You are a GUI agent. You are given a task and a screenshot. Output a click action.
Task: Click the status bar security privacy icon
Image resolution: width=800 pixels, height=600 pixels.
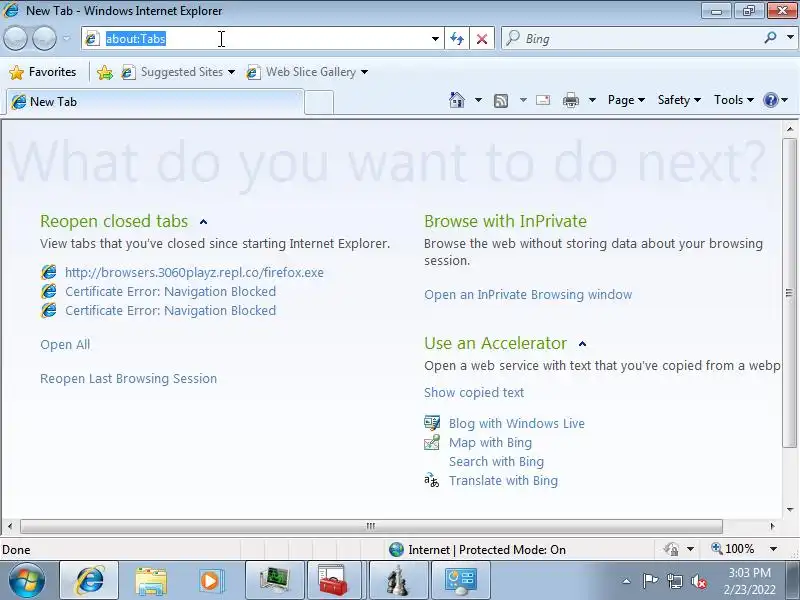pyautogui.click(x=671, y=549)
